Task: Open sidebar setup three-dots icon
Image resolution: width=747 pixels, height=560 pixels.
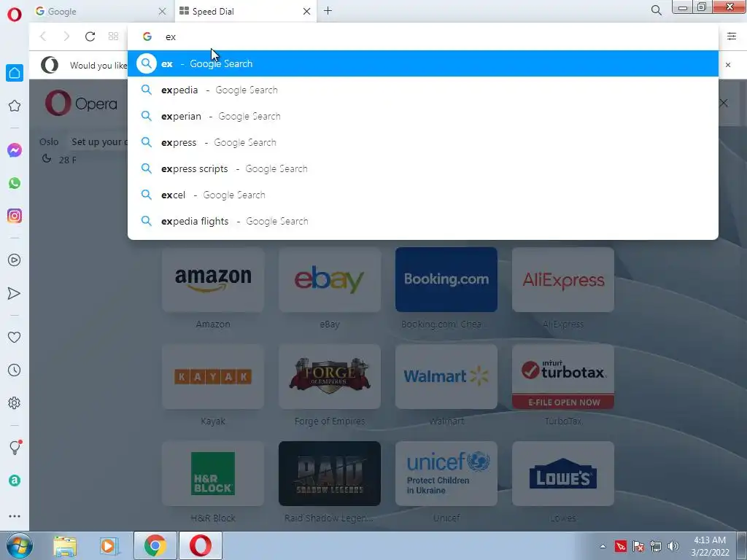Action: pyautogui.click(x=15, y=516)
